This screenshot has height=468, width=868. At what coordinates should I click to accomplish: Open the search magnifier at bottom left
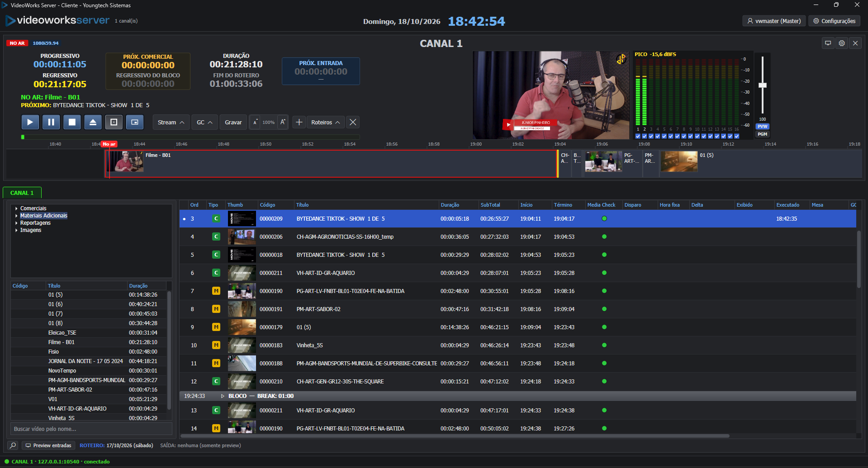tap(13, 445)
